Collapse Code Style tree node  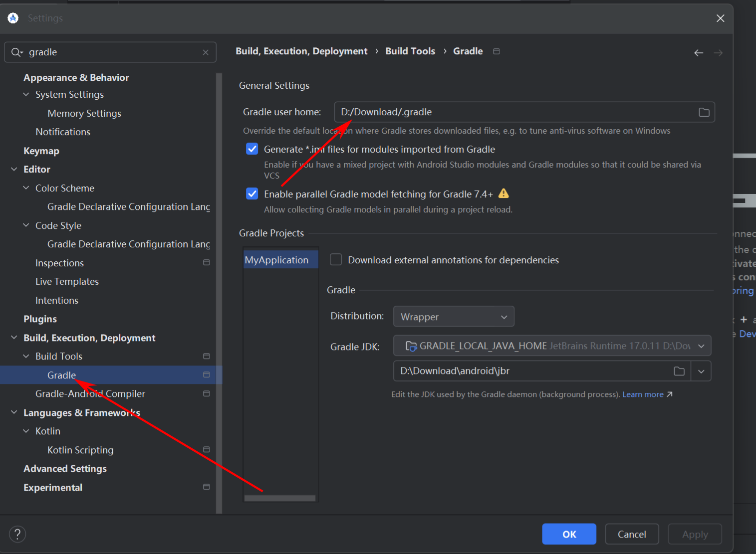(26, 225)
